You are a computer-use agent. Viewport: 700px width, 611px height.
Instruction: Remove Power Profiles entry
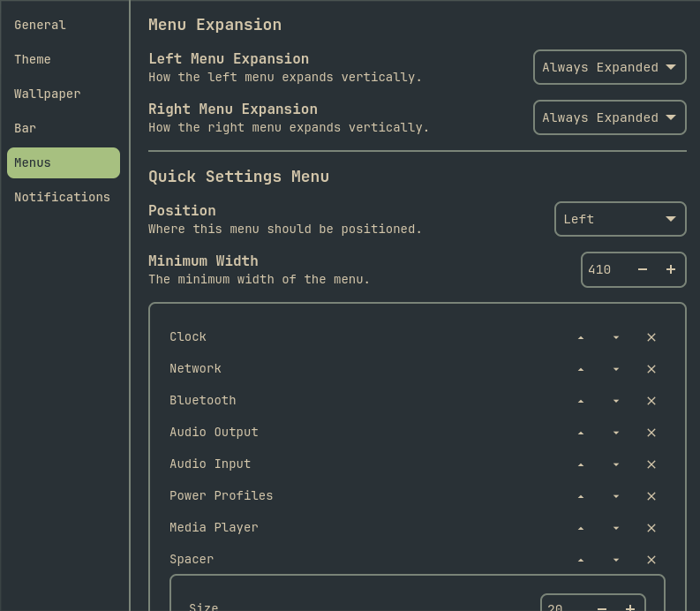[651, 496]
